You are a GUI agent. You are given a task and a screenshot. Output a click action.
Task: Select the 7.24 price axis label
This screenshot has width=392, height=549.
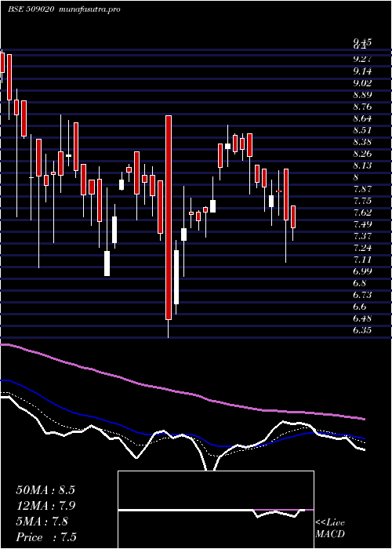362,248
